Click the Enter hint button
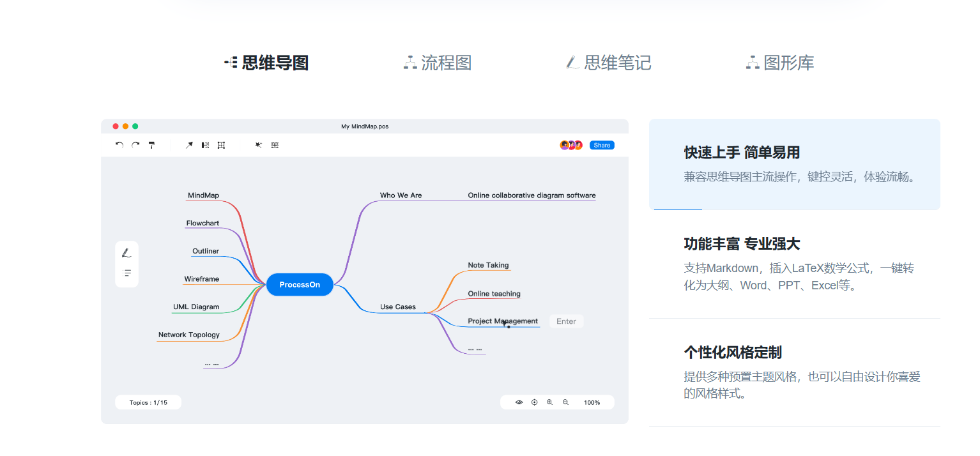980x456 pixels. pos(566,321)
